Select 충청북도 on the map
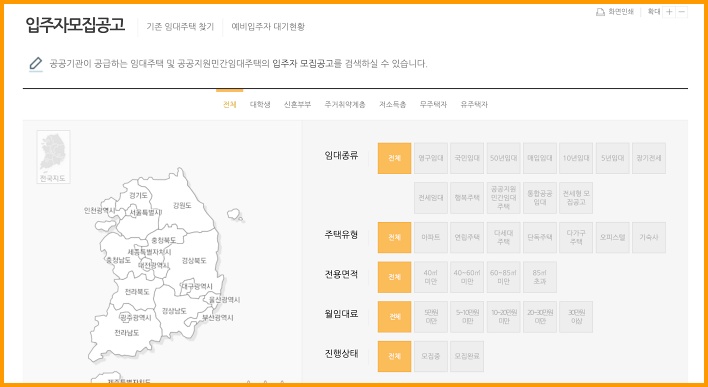Screen dimensions: 708x387 (163, 240)
